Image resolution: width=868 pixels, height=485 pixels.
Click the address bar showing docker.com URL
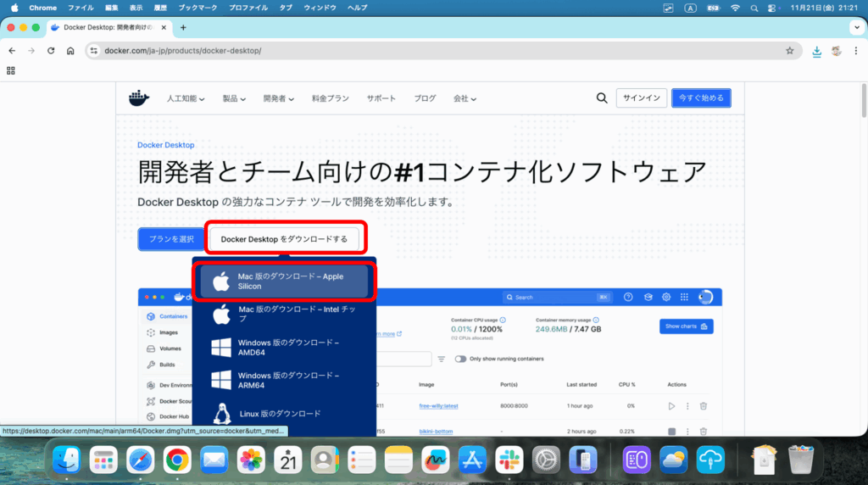424,51
